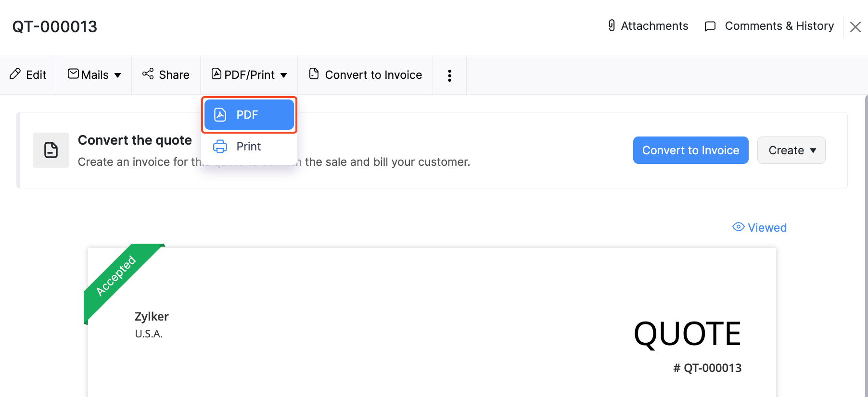868x397 pixels.
Task: Choose the Print option in menu
Action: [x=249, y=147]
